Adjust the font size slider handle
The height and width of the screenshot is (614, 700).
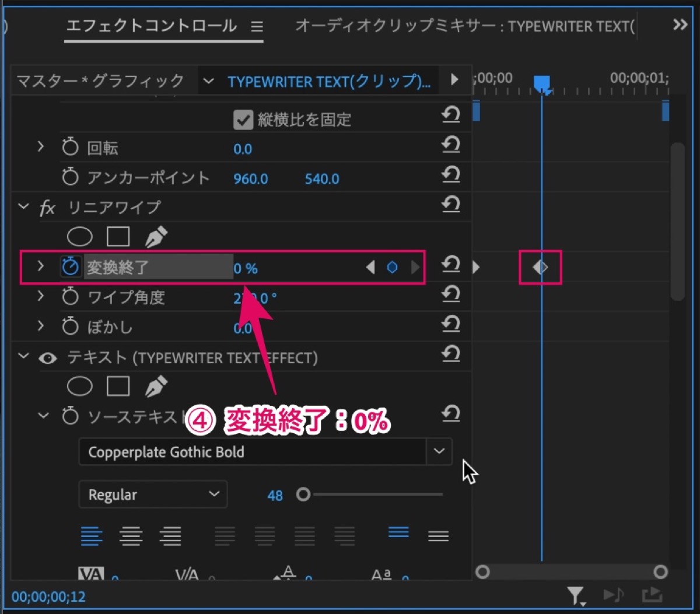(x=303, y=494)
